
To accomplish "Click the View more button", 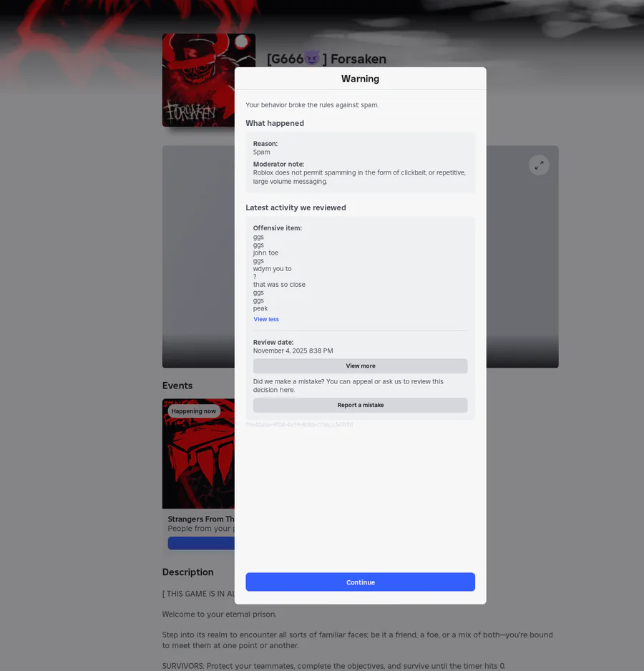I will 360,366.
